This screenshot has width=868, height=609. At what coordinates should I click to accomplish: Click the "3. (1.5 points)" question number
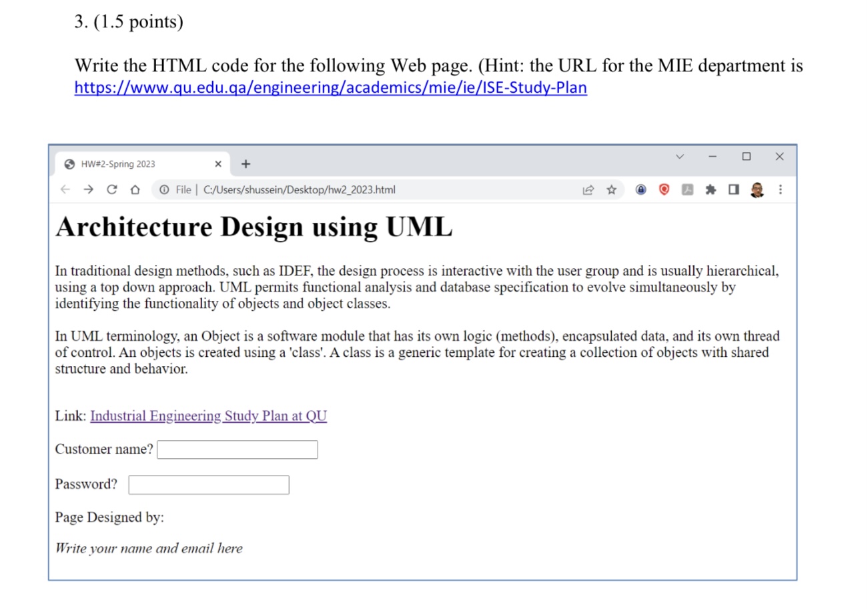(x=128, y=22)
